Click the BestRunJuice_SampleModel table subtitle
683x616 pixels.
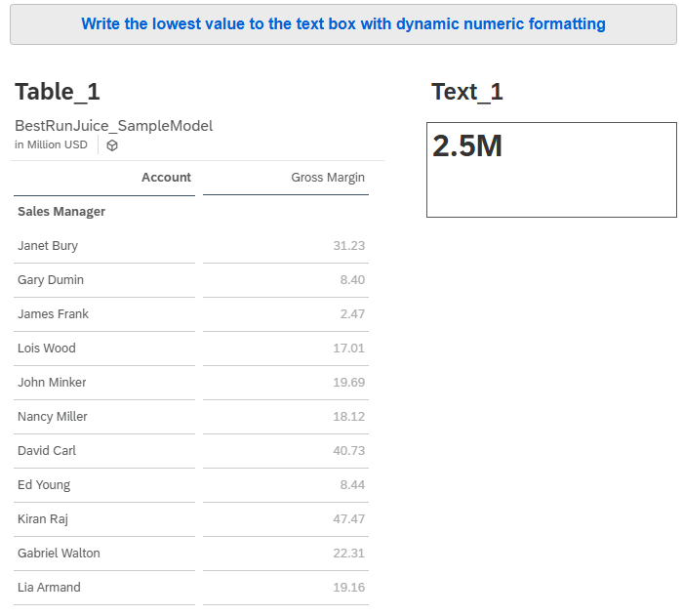113,126
